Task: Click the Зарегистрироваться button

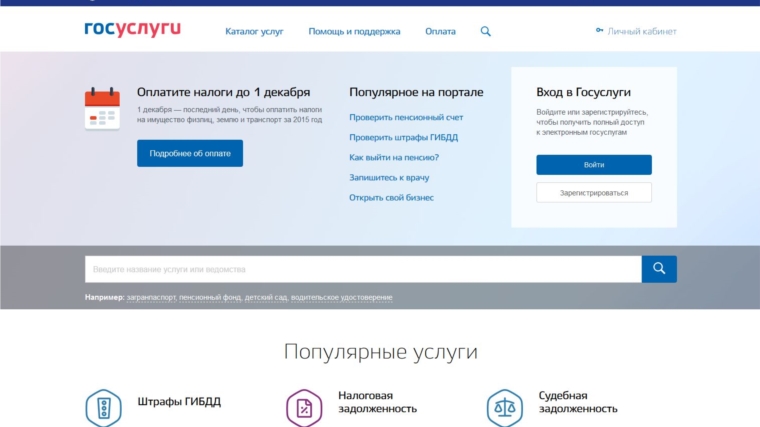Action: (x=594, y=192)
